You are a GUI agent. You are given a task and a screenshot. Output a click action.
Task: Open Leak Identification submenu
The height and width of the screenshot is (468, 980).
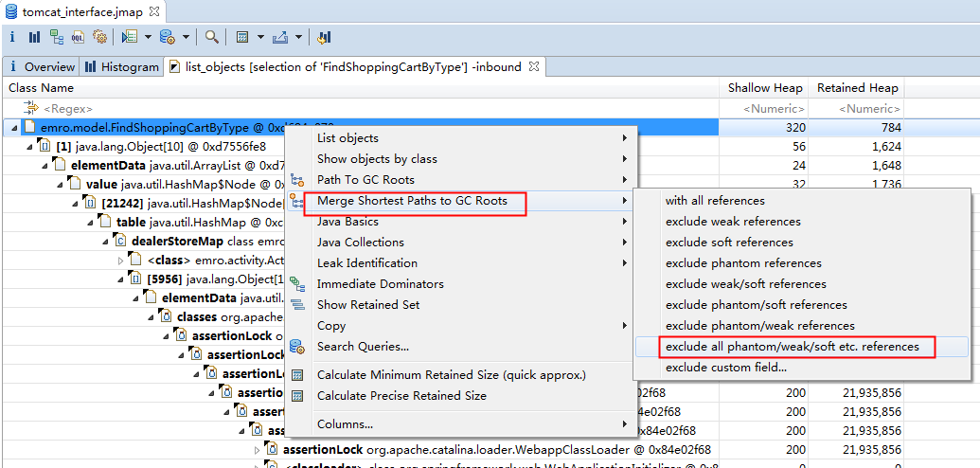(x=460, y=262)
